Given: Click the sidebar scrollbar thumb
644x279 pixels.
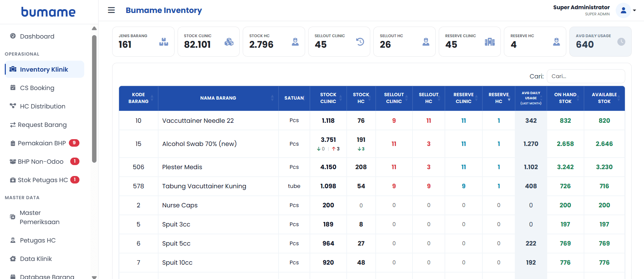Looking at the screenshot, I should click(x=94, y=99).
